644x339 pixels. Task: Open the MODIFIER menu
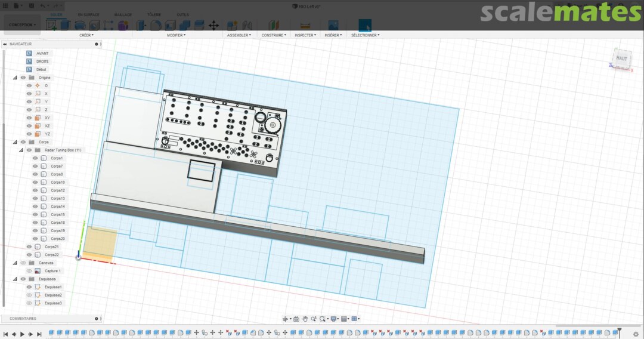coord(175,35)
